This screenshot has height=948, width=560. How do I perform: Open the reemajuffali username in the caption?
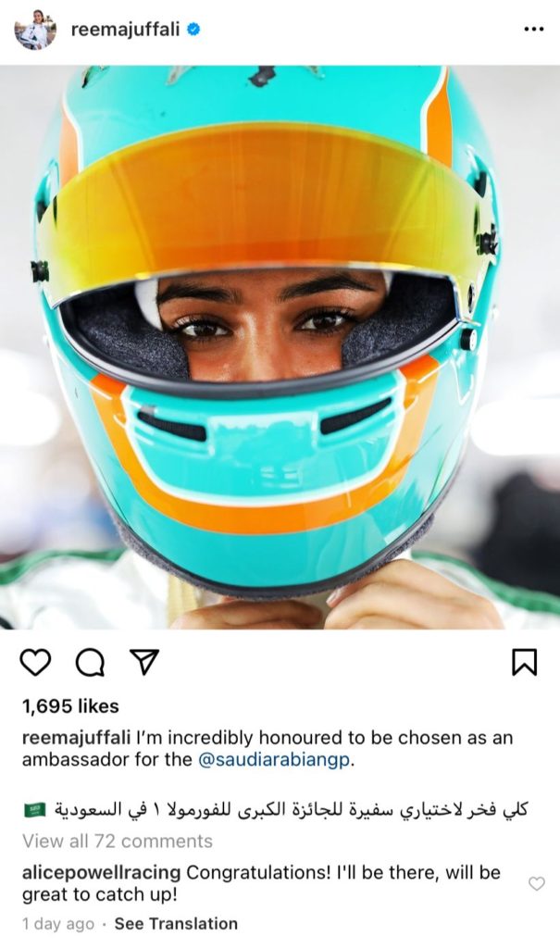(x=76, y=738)
